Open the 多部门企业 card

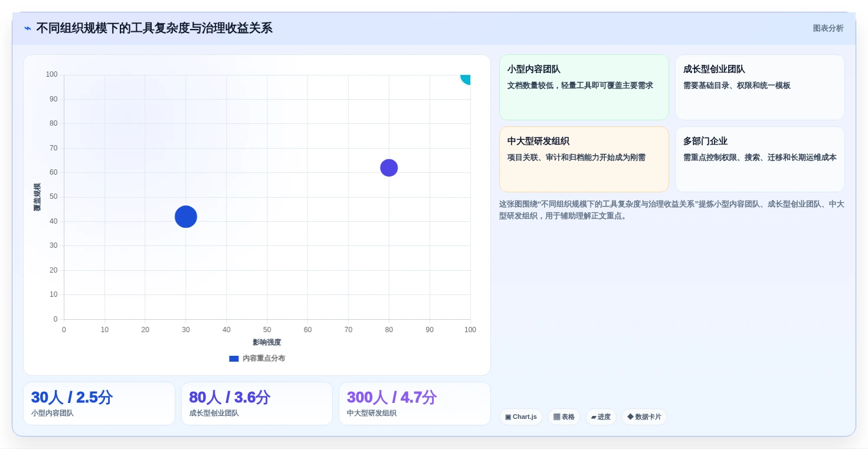click(759, 159)
